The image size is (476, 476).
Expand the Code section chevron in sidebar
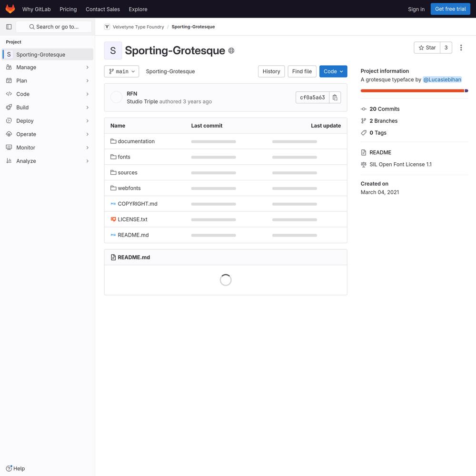pyautogui.click(x=88, y=94)
